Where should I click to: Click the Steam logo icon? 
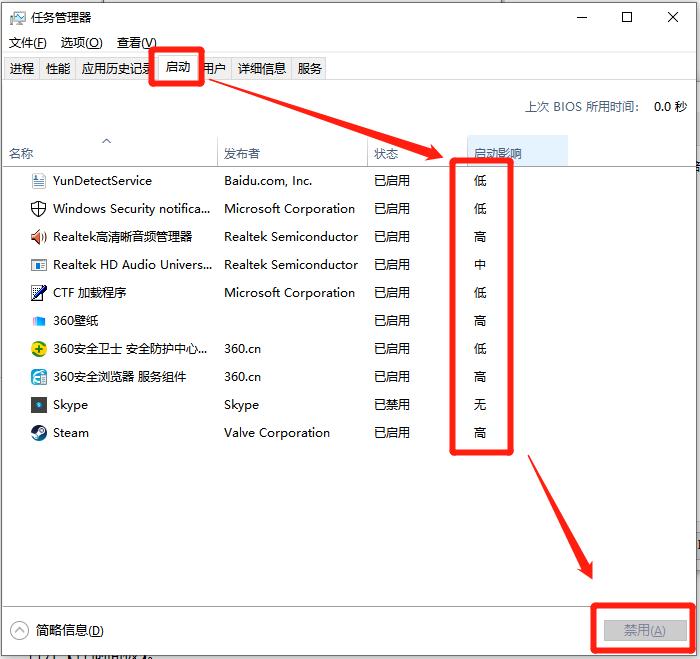38,433
